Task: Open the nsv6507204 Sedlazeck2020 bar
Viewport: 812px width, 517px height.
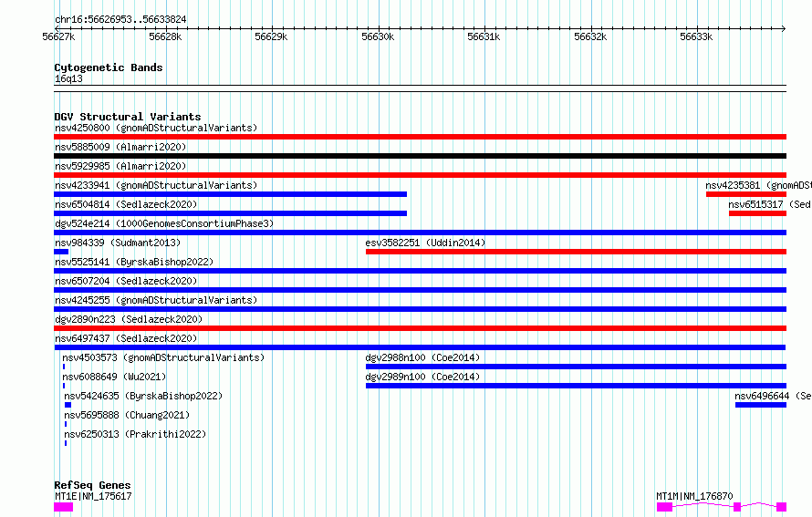Action: click(420, 290)
